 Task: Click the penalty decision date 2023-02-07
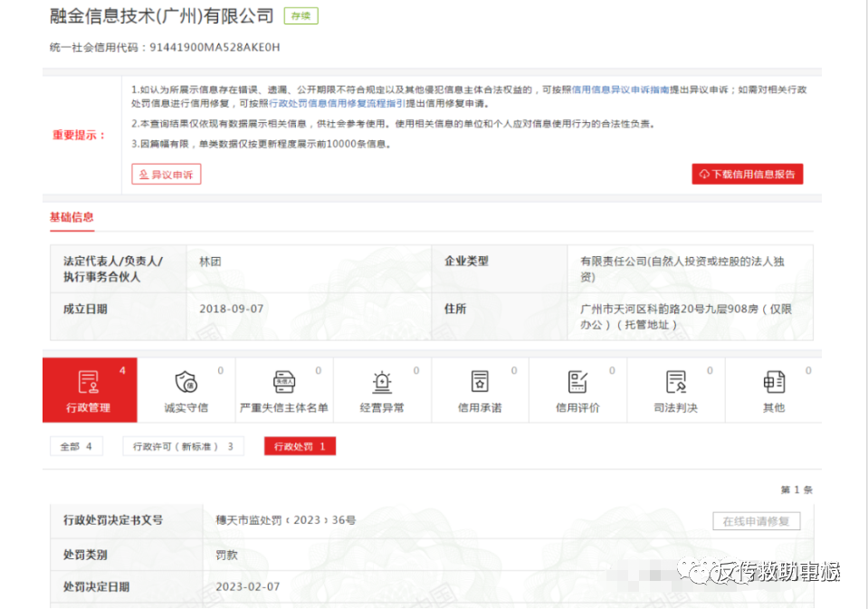pos(247,587)
